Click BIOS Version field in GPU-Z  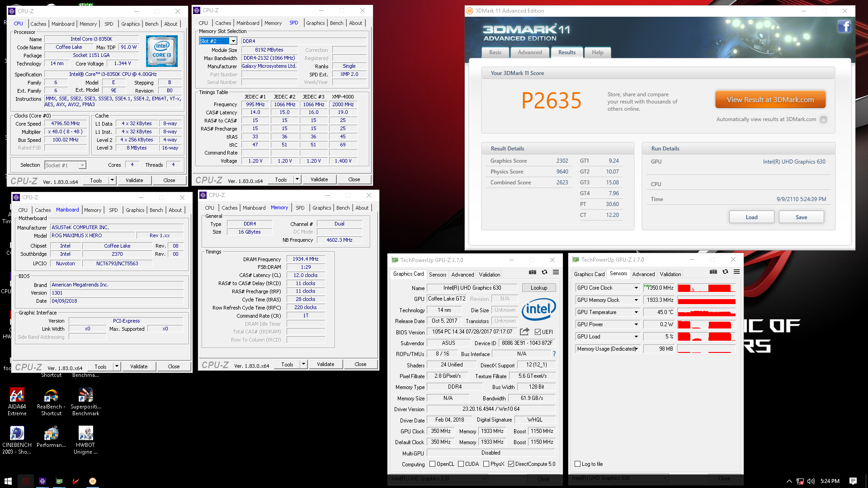click(472, 332)
